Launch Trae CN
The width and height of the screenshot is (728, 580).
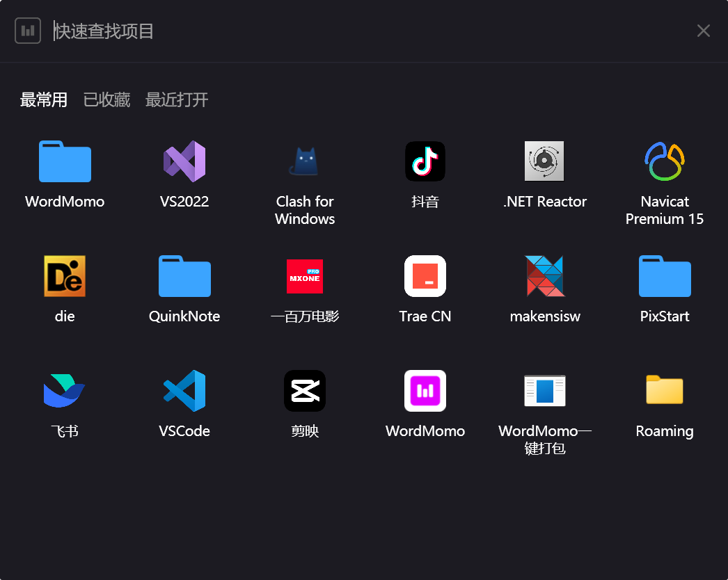tap(425, 276)
